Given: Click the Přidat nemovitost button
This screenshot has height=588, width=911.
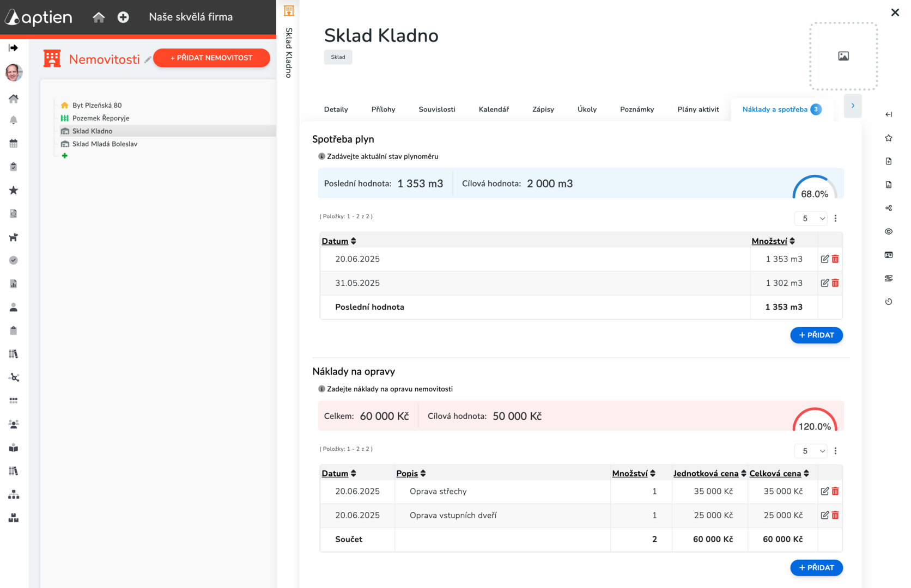Looking at the screenshot, I should [x=211, y=58].
